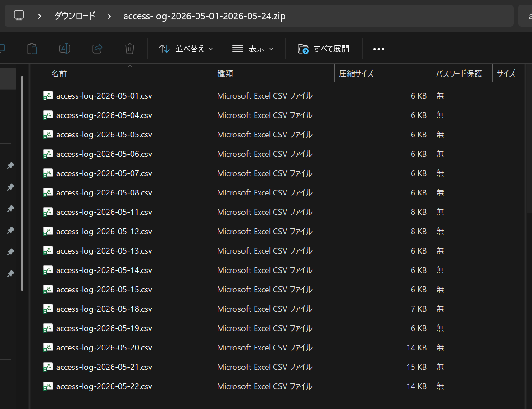This screenshot has height=409, width=532.
Task: Open the 並べ替え sort dropdown
Action: click(186, 49)
